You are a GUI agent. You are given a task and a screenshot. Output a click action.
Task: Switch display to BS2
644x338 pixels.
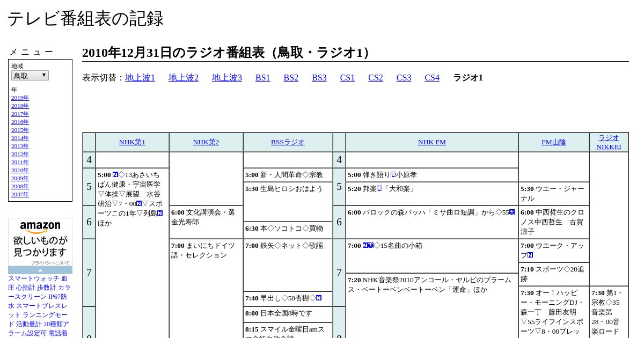tap(291, 78)
